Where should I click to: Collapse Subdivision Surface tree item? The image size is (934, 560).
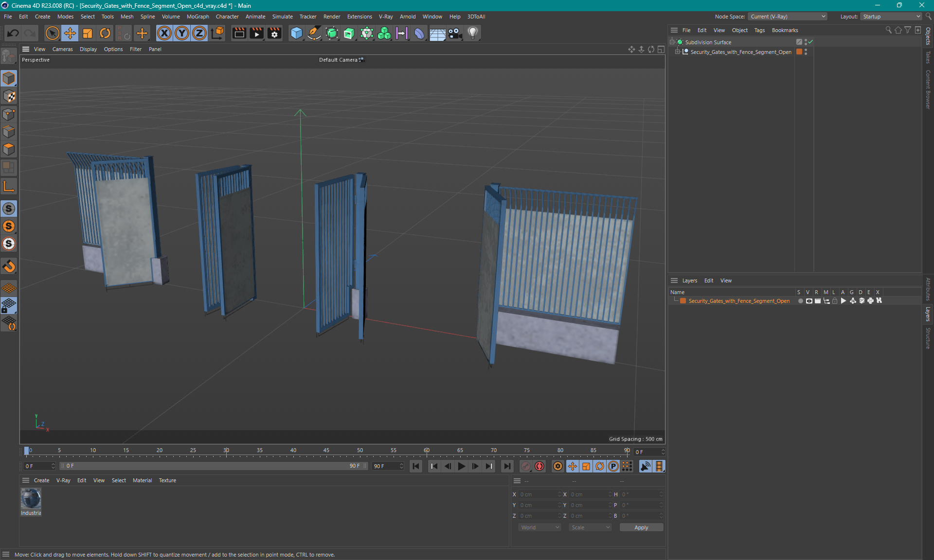click(672, 42)
